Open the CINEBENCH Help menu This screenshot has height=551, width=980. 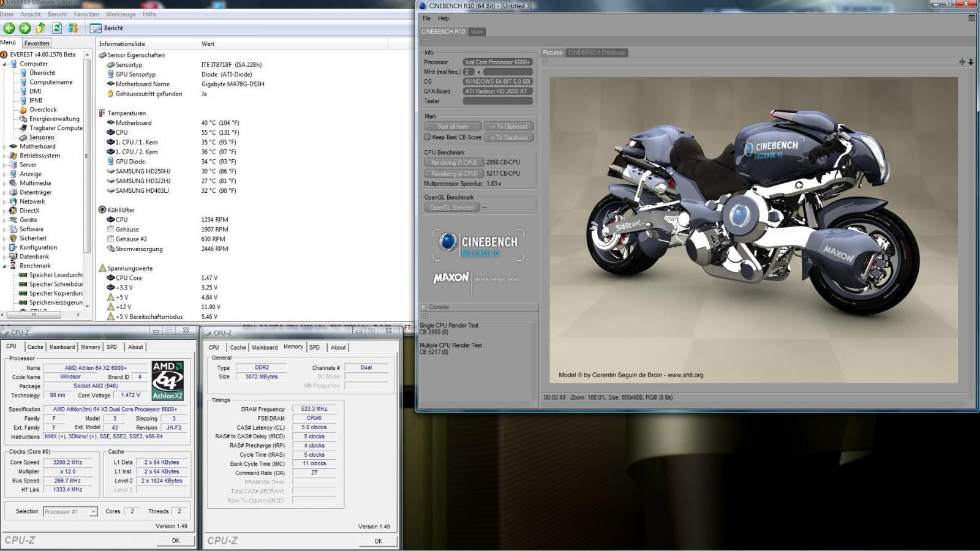443,18
